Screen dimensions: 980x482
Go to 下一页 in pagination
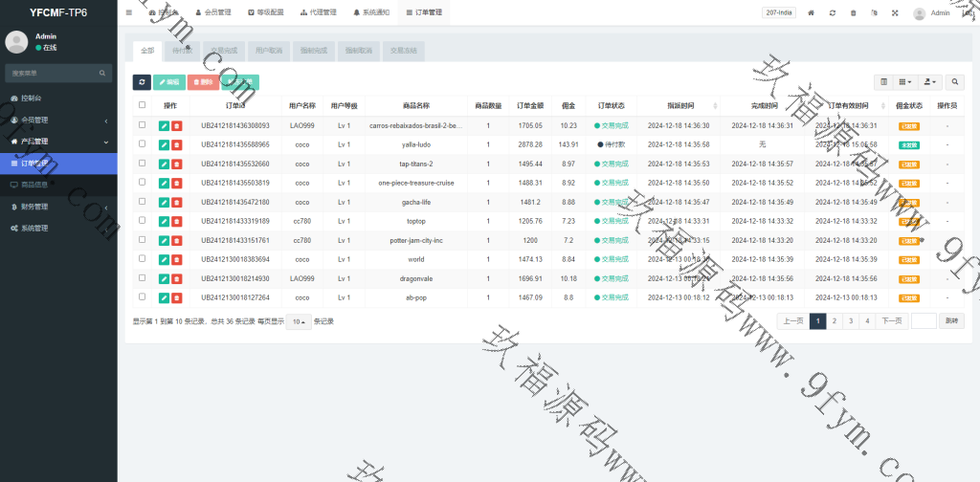click(891, 321)
